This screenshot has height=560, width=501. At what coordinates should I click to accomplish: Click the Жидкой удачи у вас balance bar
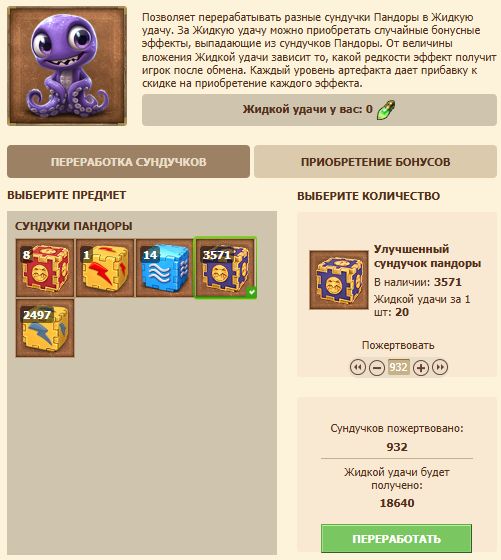[319, 110]
